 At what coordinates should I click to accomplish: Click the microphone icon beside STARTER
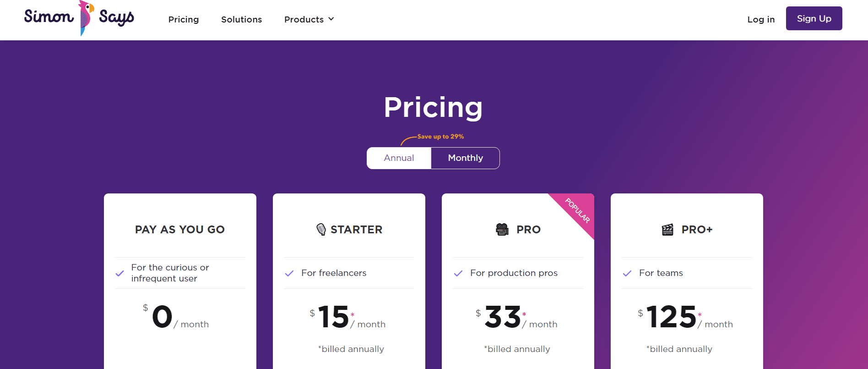tap(321, 229)
